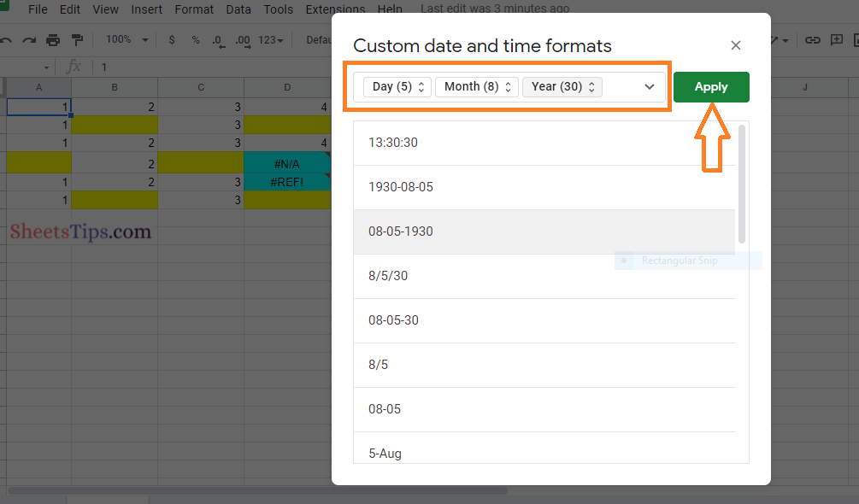Redo the last action
Viewport: 859px width, 504px height.
tap(29, 39)
